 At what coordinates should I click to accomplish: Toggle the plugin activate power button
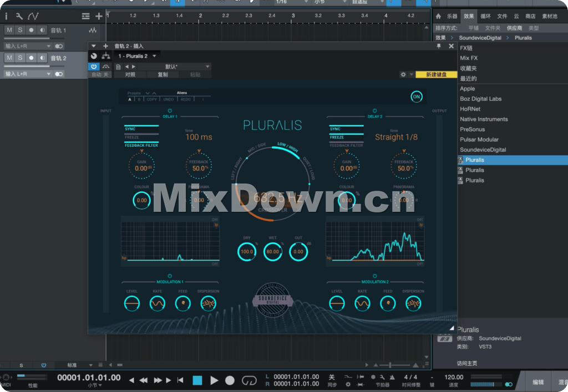[x=94, y=67]
